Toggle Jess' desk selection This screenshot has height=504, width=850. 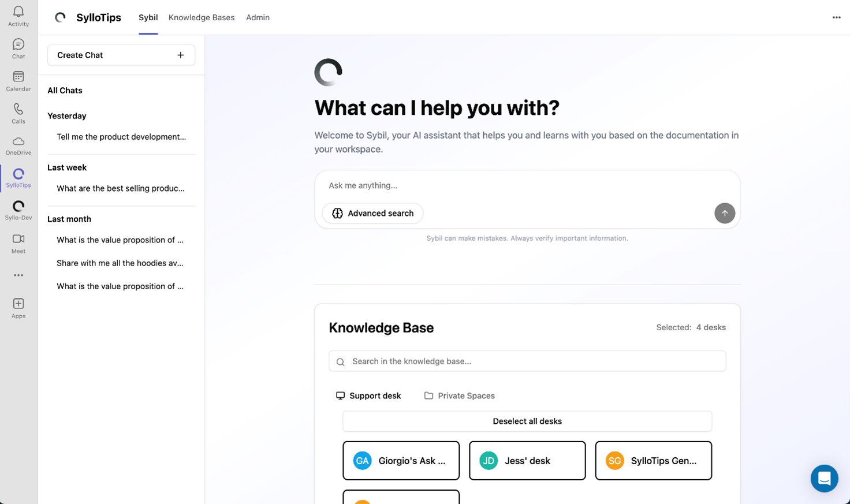(x=527, y=461)
